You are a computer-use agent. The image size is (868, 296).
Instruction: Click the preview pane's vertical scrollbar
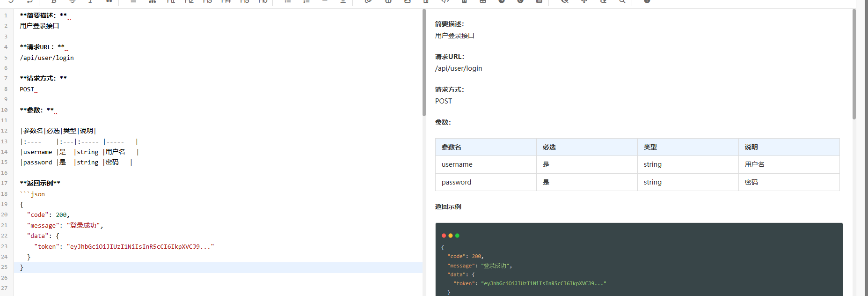pos(854,64)
